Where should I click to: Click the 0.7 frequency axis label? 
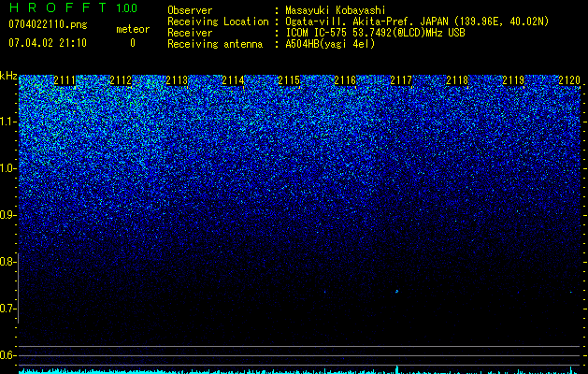click(6, 309)
